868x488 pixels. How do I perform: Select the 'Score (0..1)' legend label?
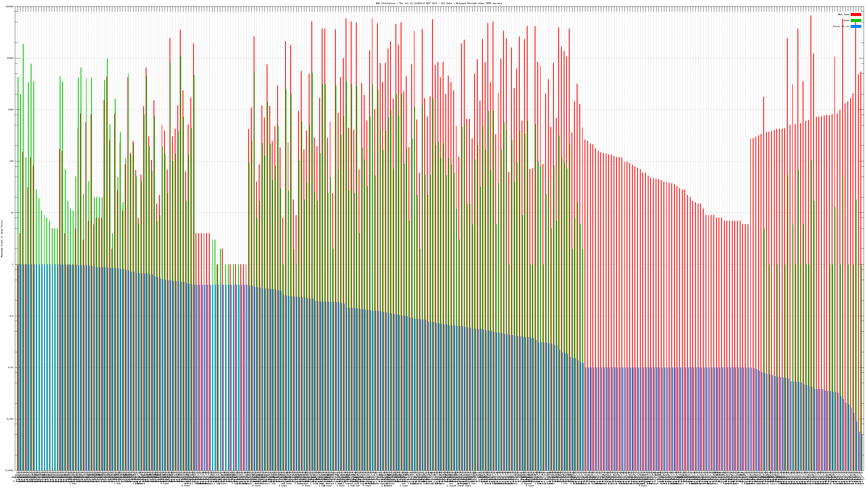pyautogui.click(x=841, y=26)
